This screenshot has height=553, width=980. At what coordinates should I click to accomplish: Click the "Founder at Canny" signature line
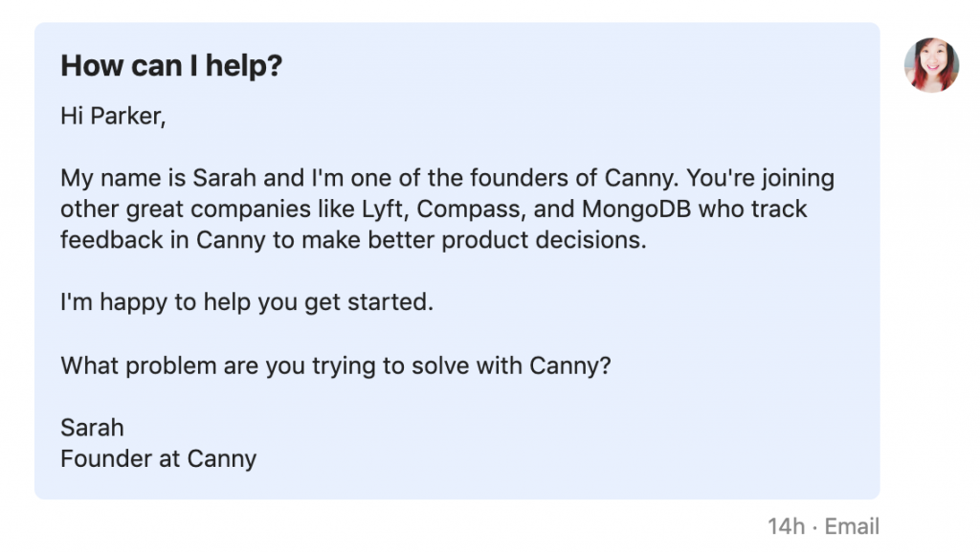coord(159,459)
